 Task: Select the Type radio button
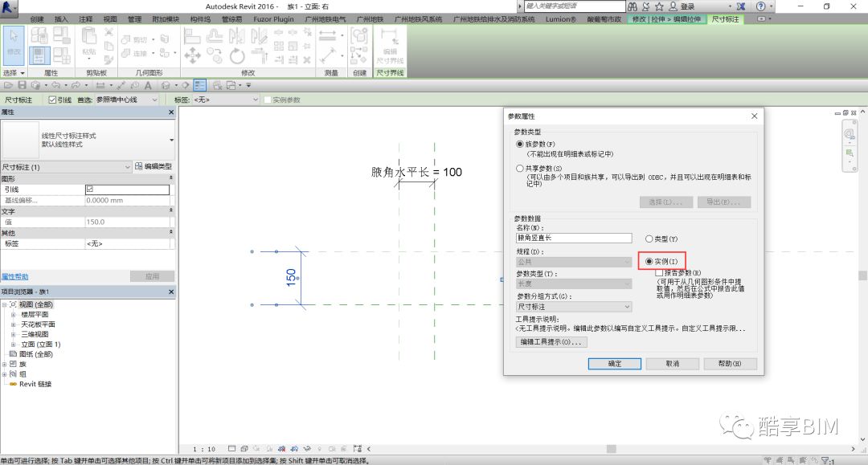[649, 239]
